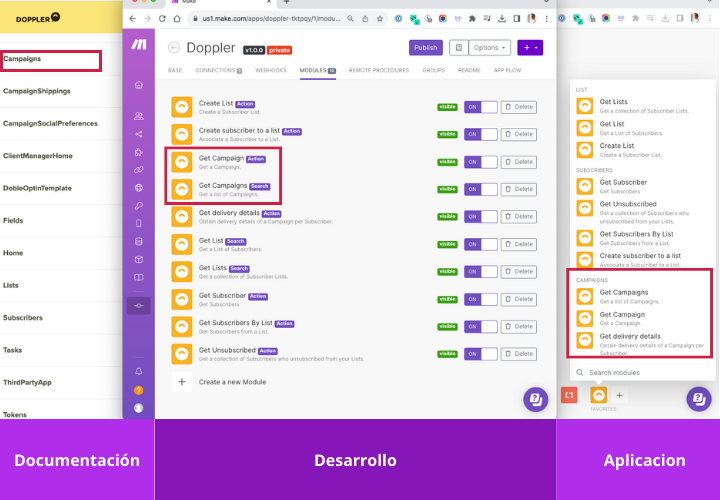Click the browser back arrow
The width and height of the screenshot is (720, 500).
pyautogui.click(x=133, y=19)
